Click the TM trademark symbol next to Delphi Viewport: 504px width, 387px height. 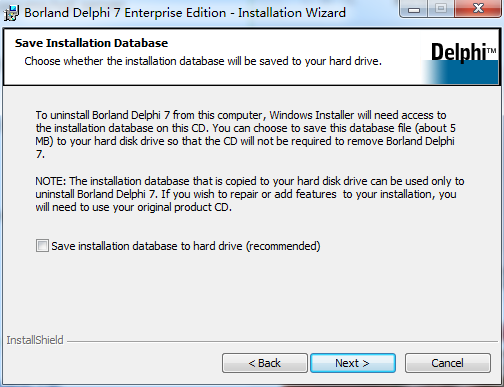pos(492,51)
